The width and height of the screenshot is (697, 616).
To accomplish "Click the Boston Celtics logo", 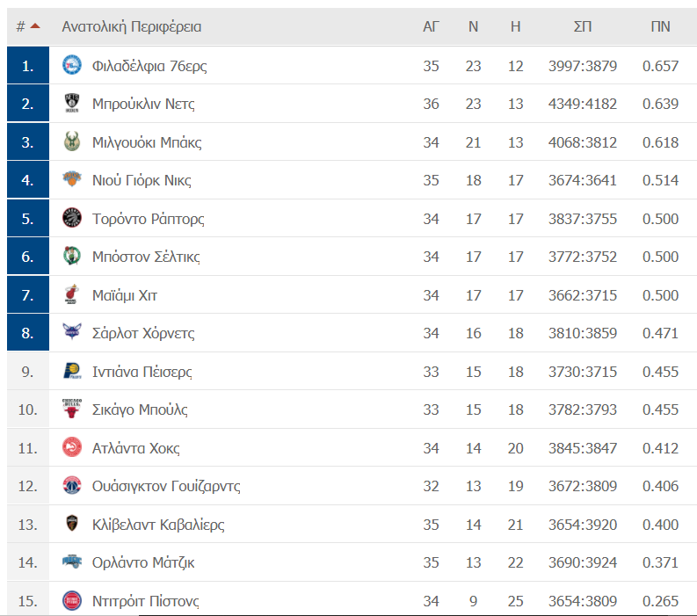I will pyautogui.click(x=71, y=256).
